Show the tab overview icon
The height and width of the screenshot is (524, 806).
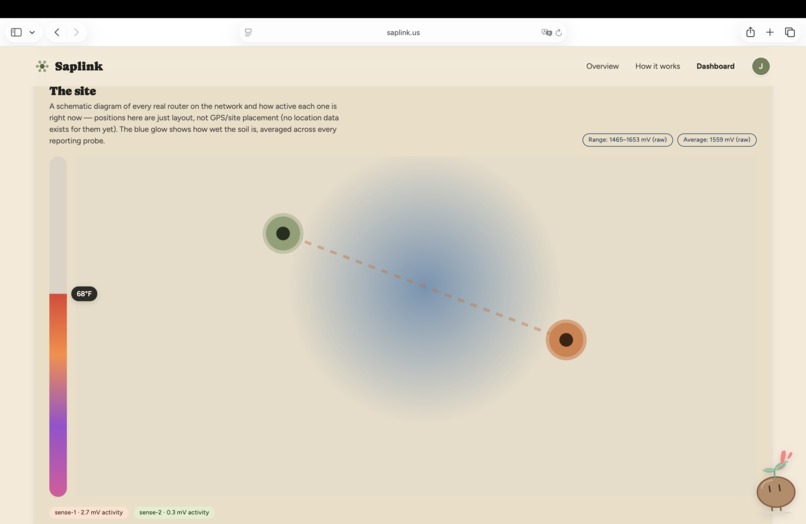790,32
